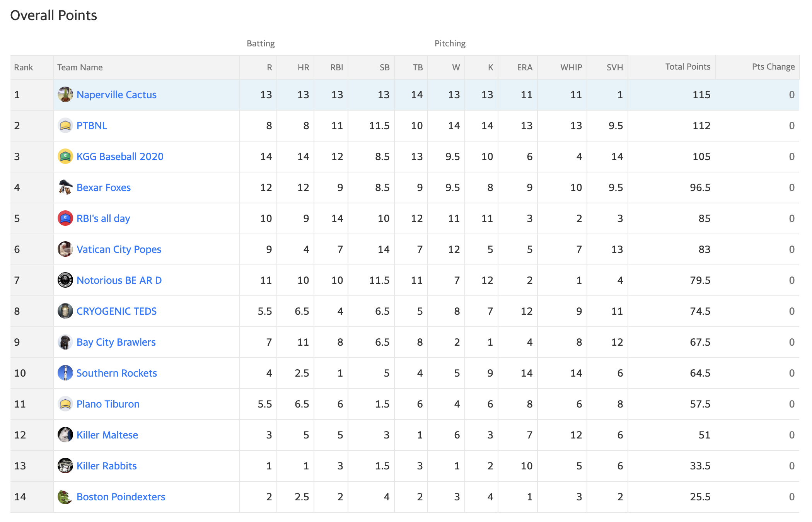Sort table by the HR column header
The image size is (812, 522).
pos(303,67)
